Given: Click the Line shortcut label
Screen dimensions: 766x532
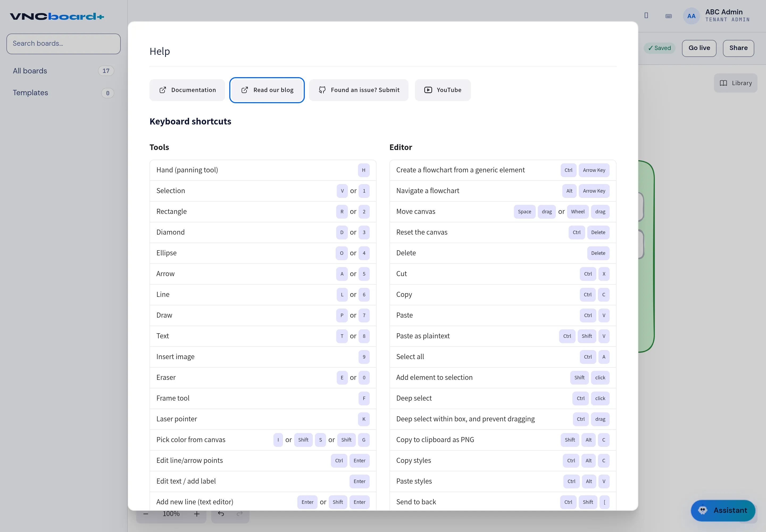Looking at the screenshot, I should [163, 294].
